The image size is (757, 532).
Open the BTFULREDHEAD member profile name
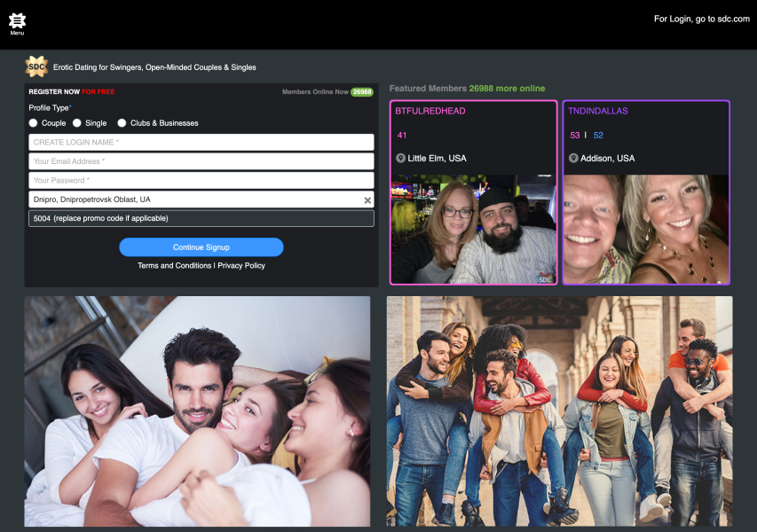430,111
